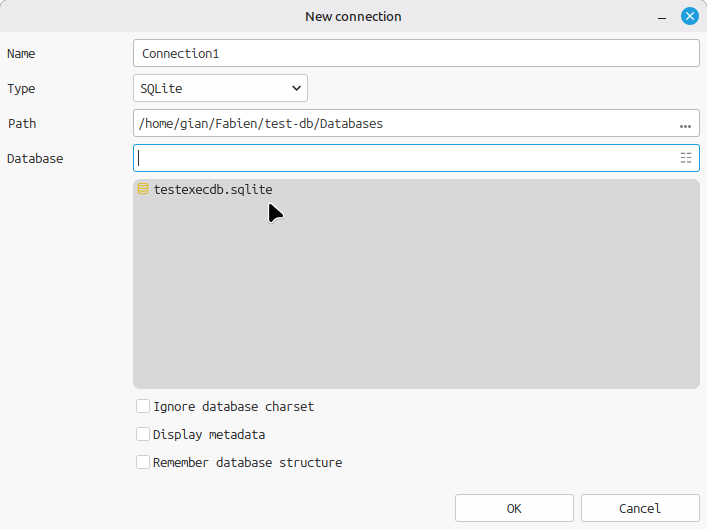Click into the Connection1 name field
The height and width of the screenshot is (529, 707).
(x=415, y=53)
